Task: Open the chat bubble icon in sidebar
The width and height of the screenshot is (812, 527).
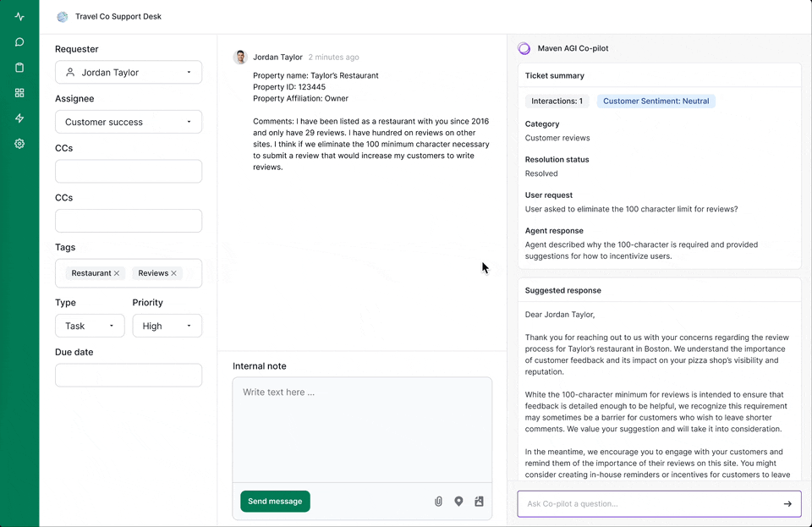Action: (x=19, y=42)
